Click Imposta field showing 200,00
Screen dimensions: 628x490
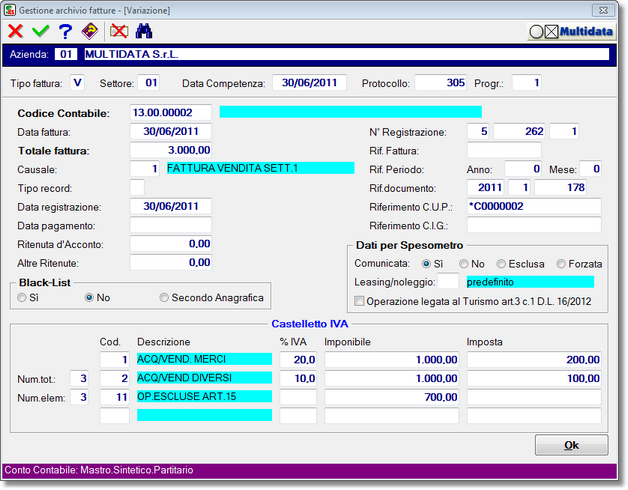click(x=534, y=359)
